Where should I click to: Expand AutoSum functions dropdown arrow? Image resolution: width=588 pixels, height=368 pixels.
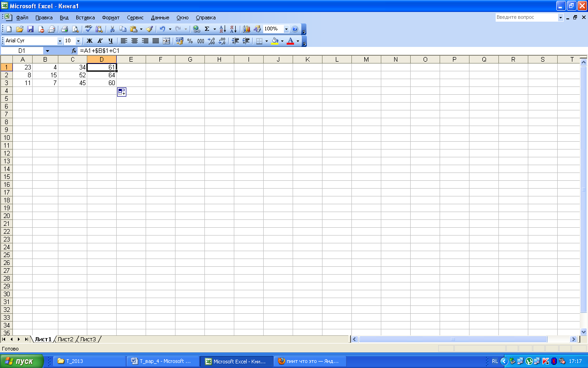[x=215, y=29]
